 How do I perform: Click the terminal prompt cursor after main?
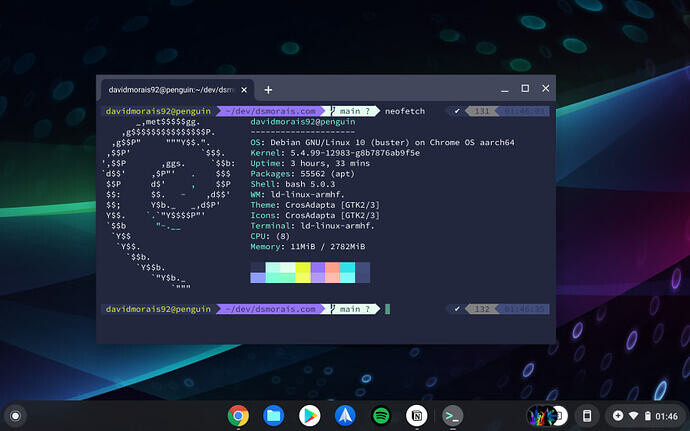coord(387,309)
